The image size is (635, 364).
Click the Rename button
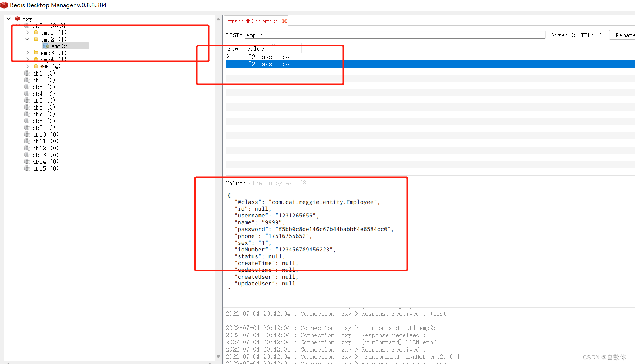coord(625,35)
